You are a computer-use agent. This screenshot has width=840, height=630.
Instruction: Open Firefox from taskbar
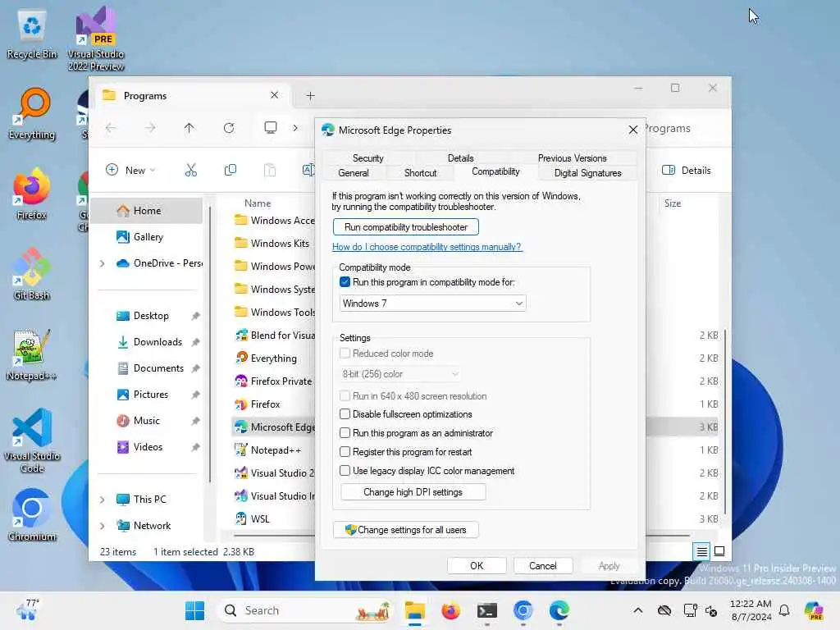pos(450,610)
